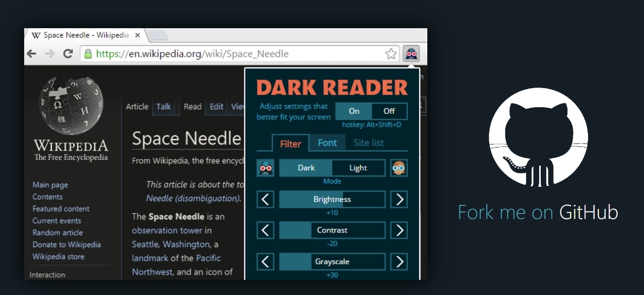Viewport: 644px width, 295px height.
Task: Open the Random article sidebar link
Action: point(57,233)
